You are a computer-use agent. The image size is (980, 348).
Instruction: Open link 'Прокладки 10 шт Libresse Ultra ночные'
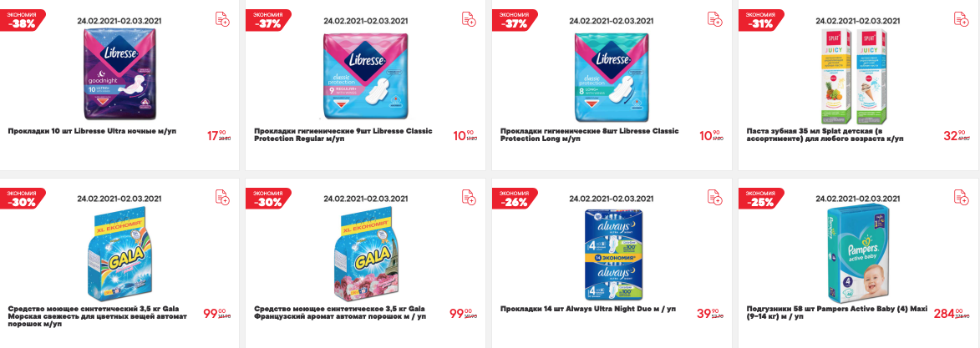click(92, 132)
